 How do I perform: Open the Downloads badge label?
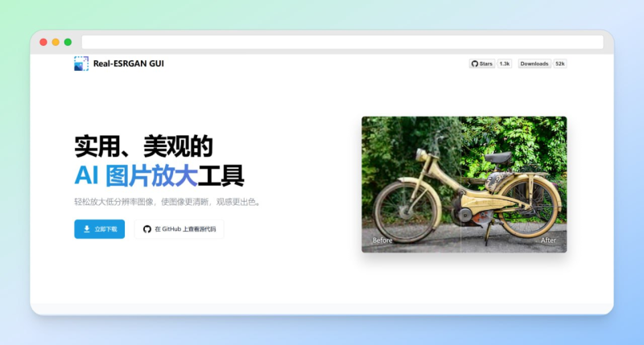[535, 64]
